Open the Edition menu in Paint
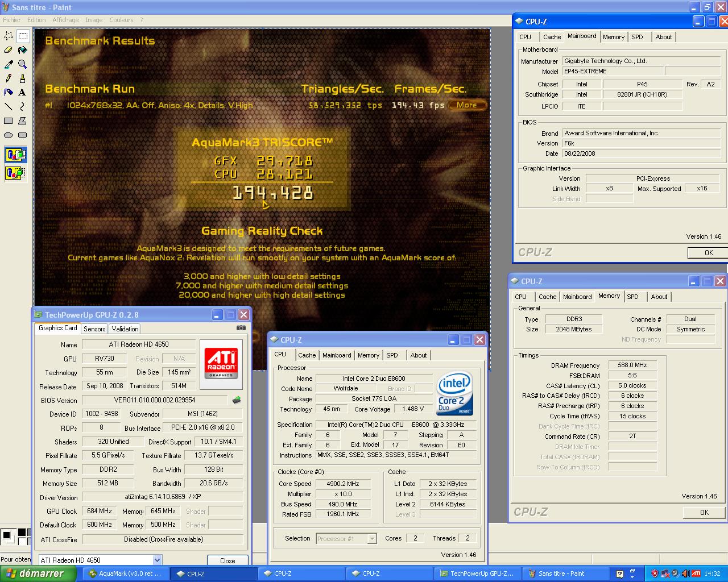Screen dimensions: 728x582 (x=36, y=20)
